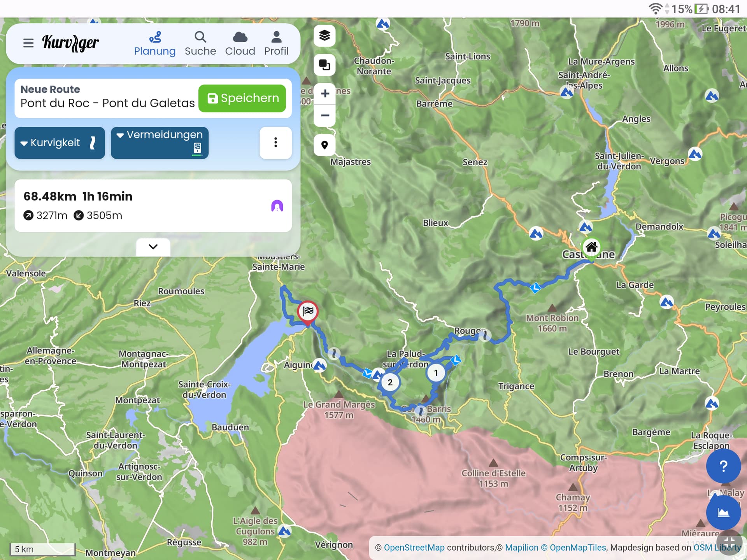This screenshot has width=747, height=560.
Task: Zoom in on the map
Action: point(325,93)
